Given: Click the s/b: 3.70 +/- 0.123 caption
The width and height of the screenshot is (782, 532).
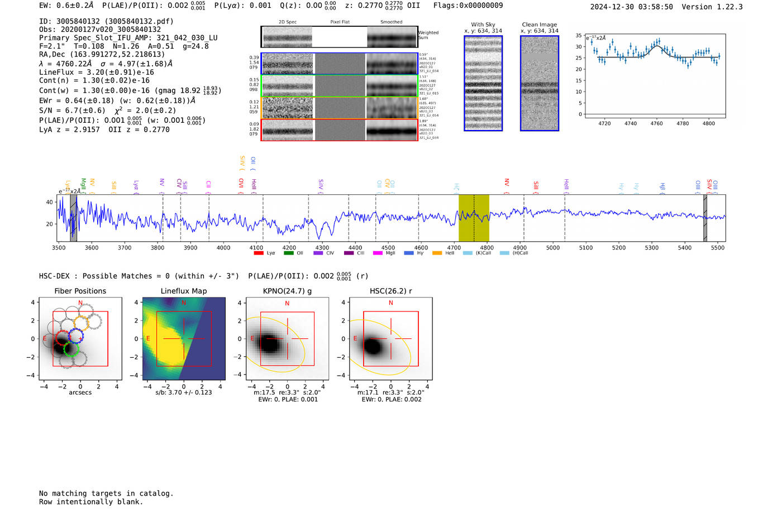Looking at the screenshot, I should 184,392.
